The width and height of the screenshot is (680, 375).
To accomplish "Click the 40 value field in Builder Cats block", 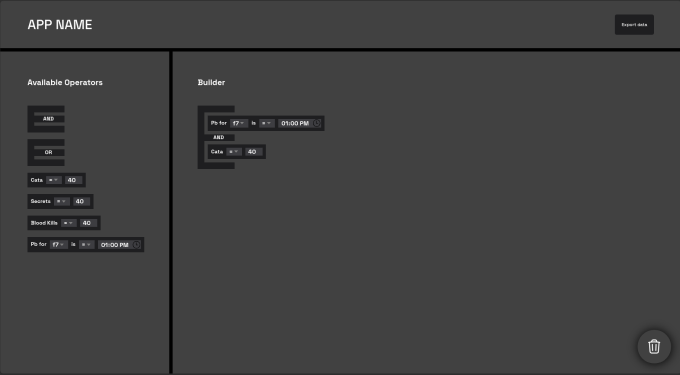I will click(254, 152).
